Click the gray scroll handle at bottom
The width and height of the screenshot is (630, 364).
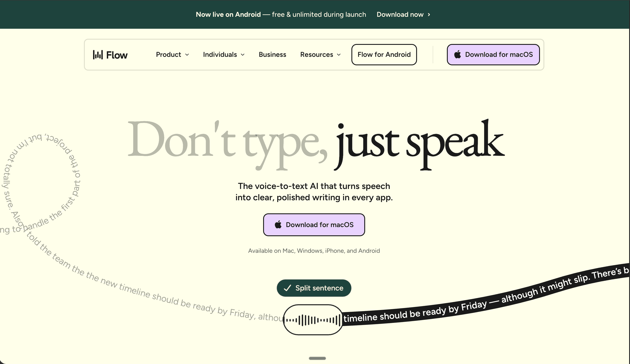(317, 358)
